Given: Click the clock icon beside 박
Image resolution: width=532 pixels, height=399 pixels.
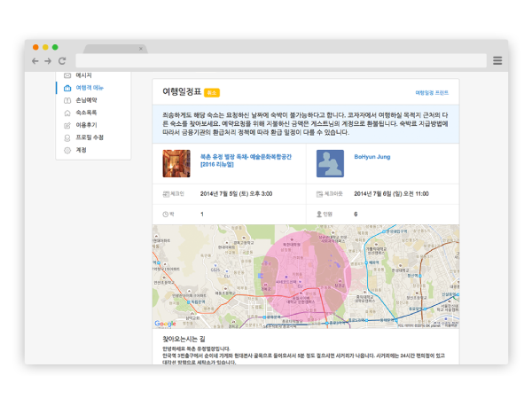Looking at the screenshot, I should 166,214.
